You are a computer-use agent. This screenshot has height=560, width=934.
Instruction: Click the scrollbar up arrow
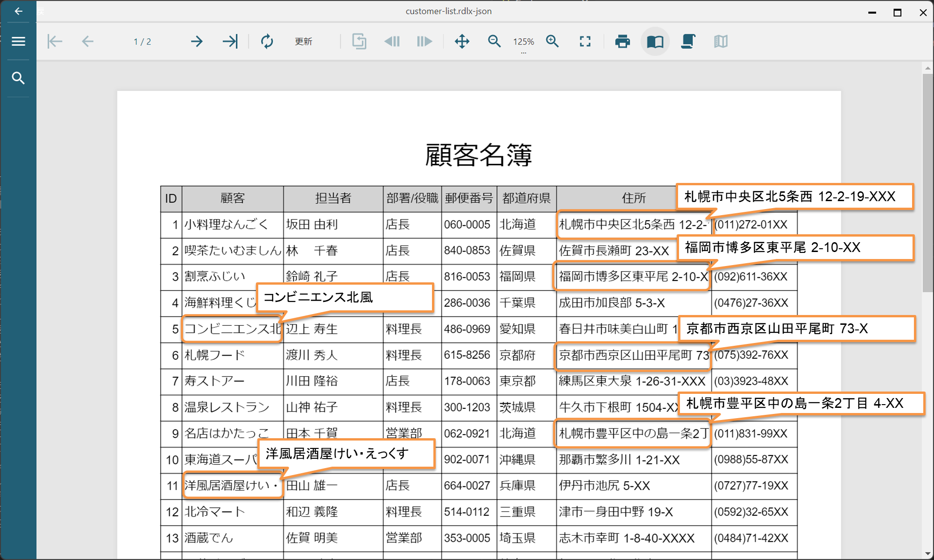coord(927,69)
